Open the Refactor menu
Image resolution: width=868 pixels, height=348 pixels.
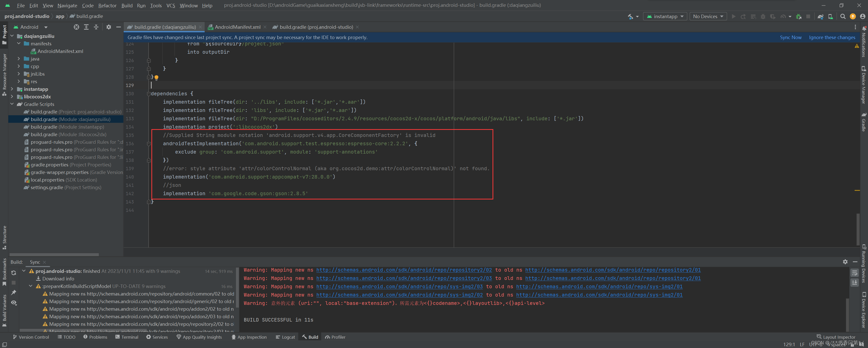pos(107,5)
